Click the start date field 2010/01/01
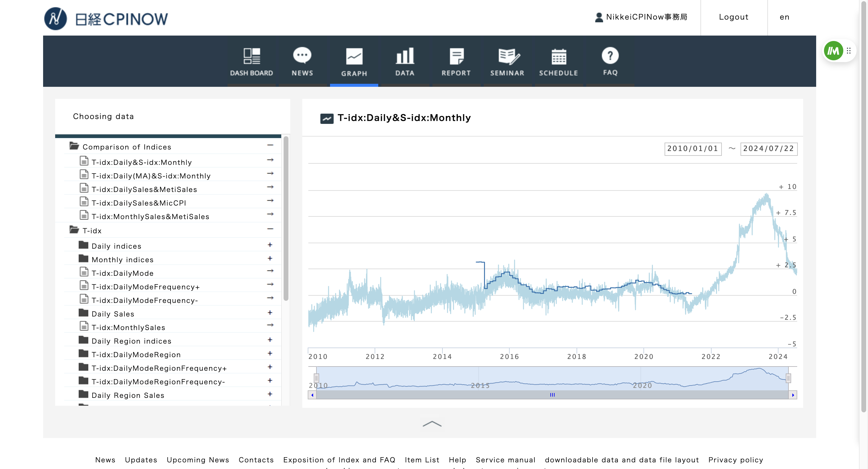 [x=693, y=149]
